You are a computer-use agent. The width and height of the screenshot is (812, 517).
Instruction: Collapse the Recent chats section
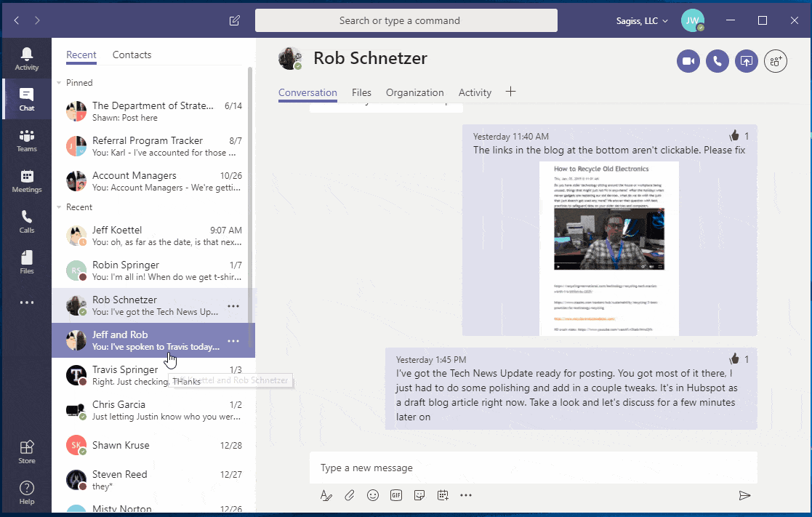(x=58, y=207)
